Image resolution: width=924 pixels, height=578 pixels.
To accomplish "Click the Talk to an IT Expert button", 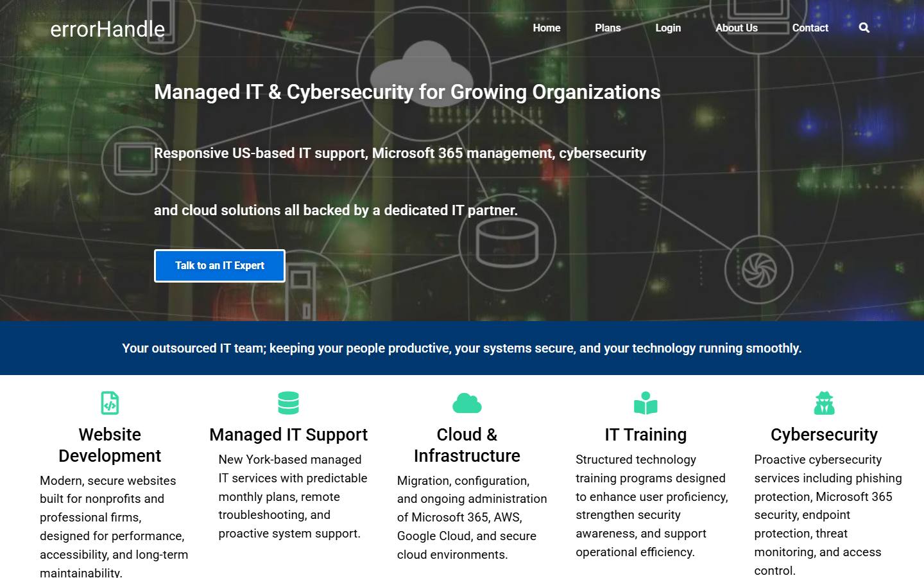I will click(x=219, y=266).
